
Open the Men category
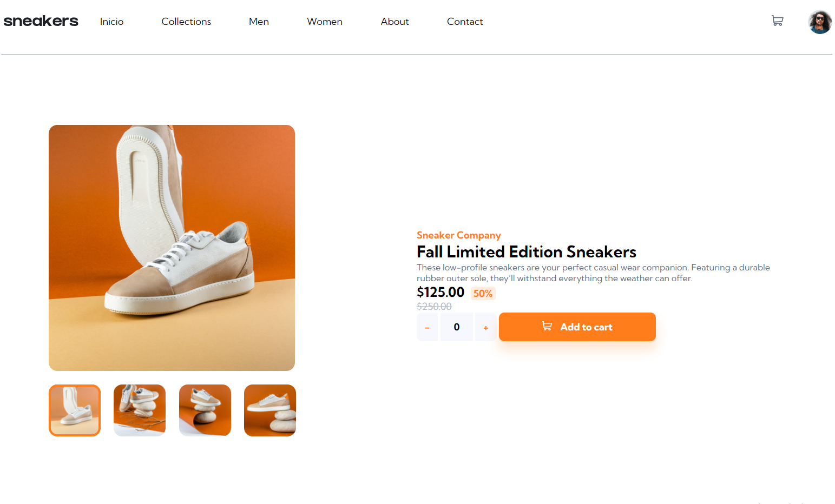pyautogui.click(x=259, y=22)
